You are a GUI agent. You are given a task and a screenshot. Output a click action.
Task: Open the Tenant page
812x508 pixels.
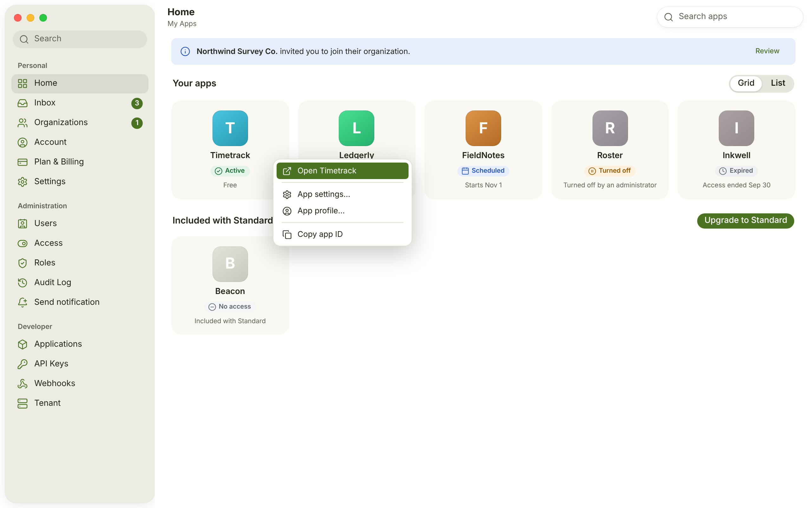[80, 403]
